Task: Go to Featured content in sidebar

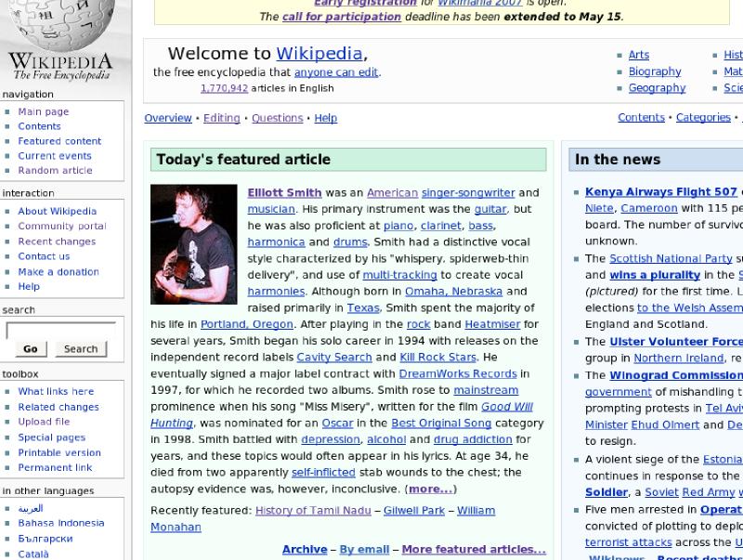Action: [x=59, y=141]
